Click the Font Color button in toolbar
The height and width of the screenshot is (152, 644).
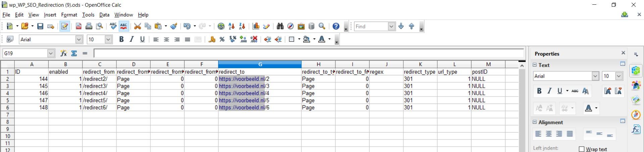321,39
